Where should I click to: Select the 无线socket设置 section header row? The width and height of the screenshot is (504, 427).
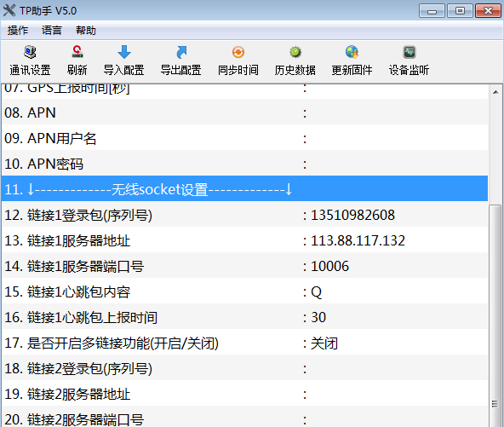(x=244, y=188)
